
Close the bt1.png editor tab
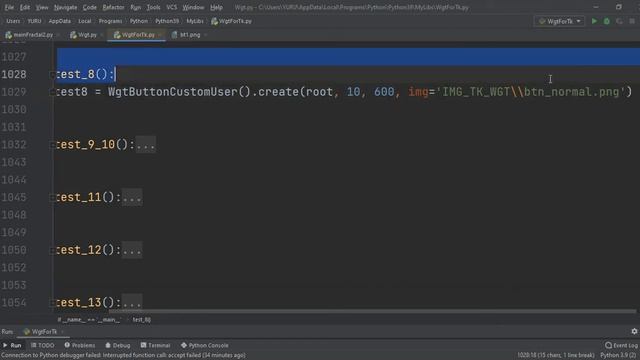[205, 35]
